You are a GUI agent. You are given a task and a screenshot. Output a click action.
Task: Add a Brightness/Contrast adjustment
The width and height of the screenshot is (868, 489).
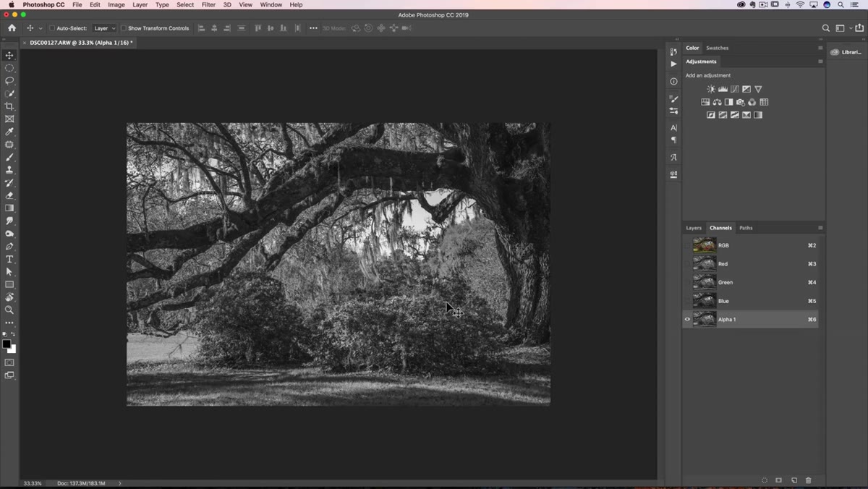(x=711, y=89)
